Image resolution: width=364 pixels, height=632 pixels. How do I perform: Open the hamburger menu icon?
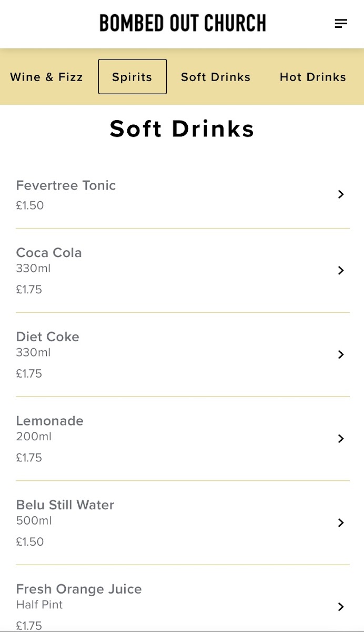click(x=341, y=23)
